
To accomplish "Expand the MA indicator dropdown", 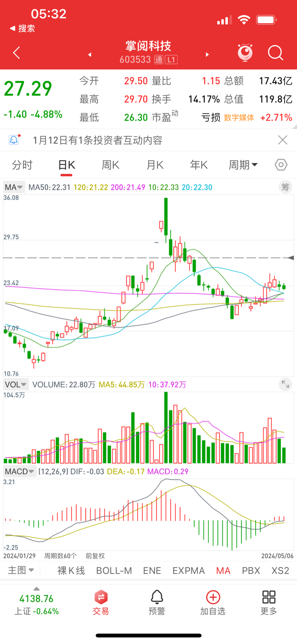I will [x=14, y=187].
